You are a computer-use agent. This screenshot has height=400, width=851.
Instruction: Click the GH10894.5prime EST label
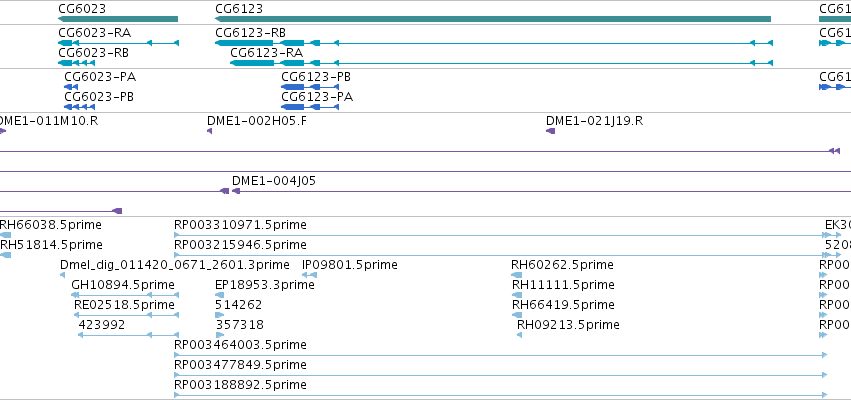[123, 285]
